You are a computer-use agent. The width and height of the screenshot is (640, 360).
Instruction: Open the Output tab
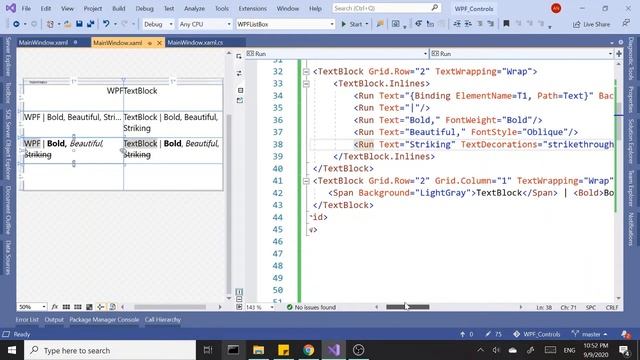(x=54, y=320)
